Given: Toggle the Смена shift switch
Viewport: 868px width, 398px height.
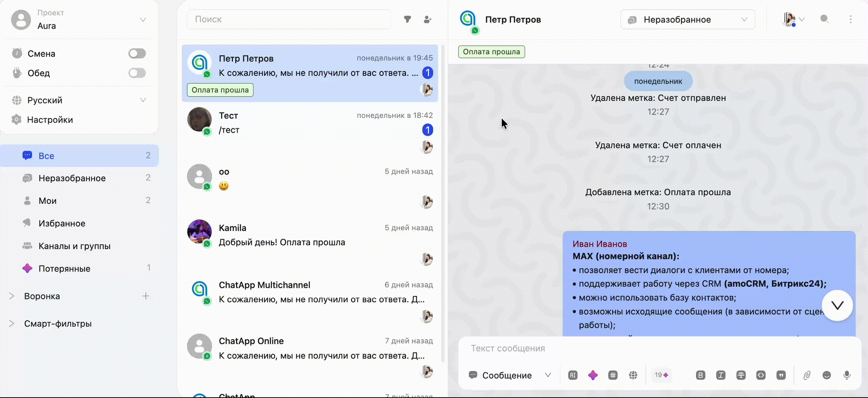Looking at the screenshot, I should (x=137, y=53).
